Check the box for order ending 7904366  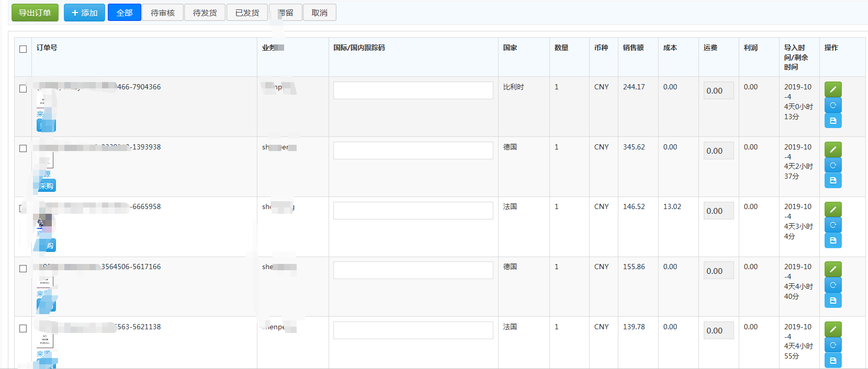(23, 89)
